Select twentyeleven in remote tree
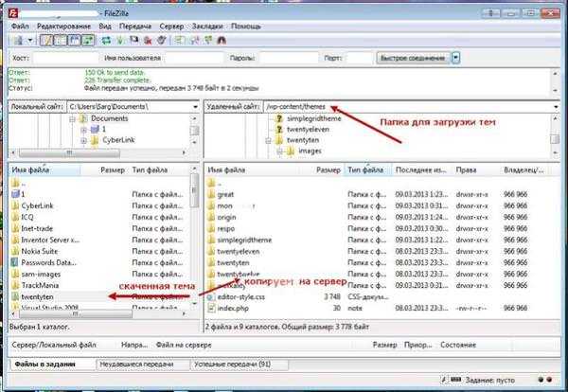The width and height of the screenshot is (568, 392). click(x=308, y=130)
